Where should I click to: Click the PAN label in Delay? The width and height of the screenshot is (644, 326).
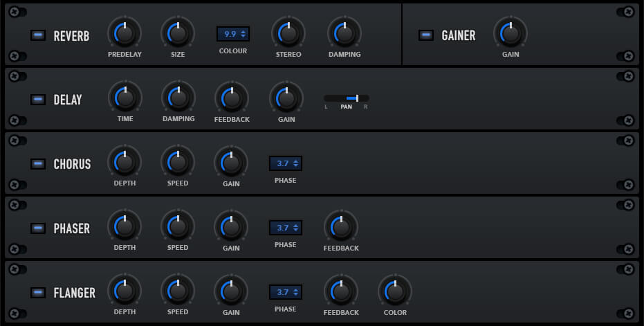347,107
